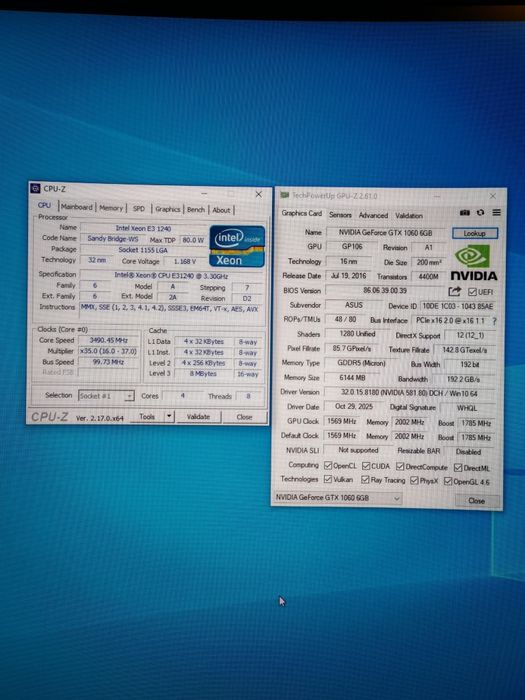Click the Pixel Fillrate value 85.7 GPixel/s

352,348
